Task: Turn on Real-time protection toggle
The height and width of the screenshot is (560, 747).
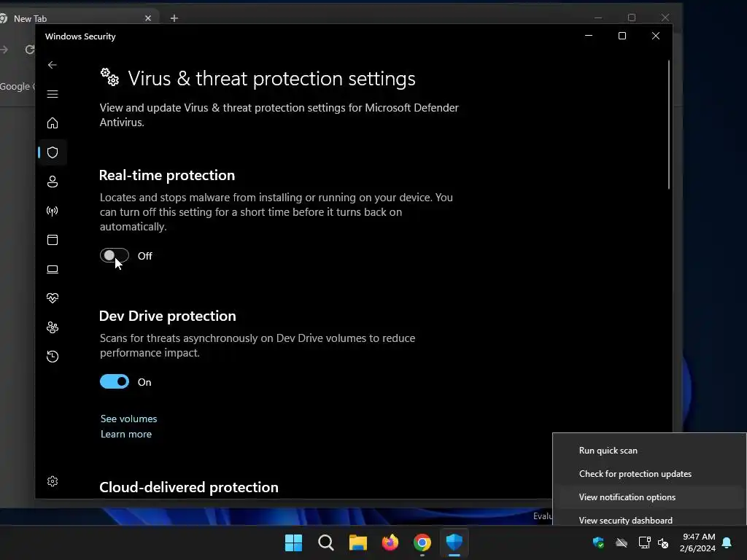Action: (x=115, y=256)
